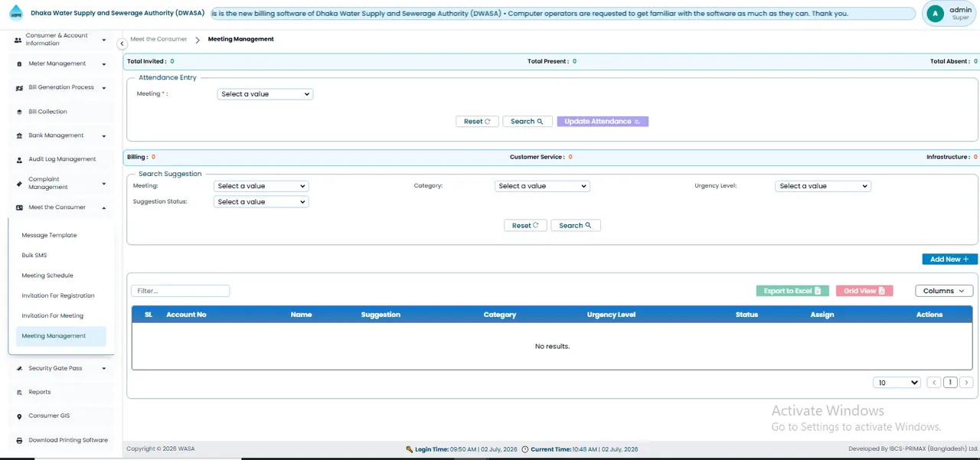Click the Consumer GIS location pin icon
Image resolution: width=980 pixels, height=460 pixels.
click(x=19, y=416)
